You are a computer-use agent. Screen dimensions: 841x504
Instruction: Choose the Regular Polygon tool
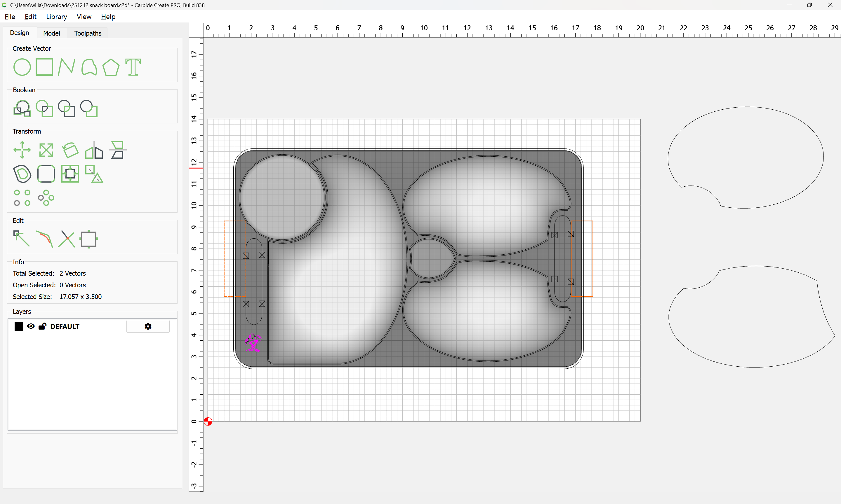tap(111, 67)
